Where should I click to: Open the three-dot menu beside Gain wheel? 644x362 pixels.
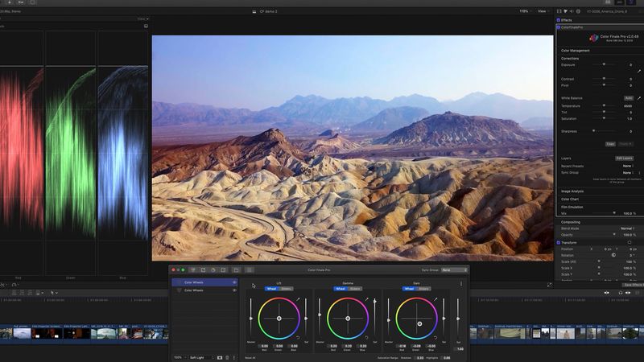pyautogui.click(x=460, y=283)
